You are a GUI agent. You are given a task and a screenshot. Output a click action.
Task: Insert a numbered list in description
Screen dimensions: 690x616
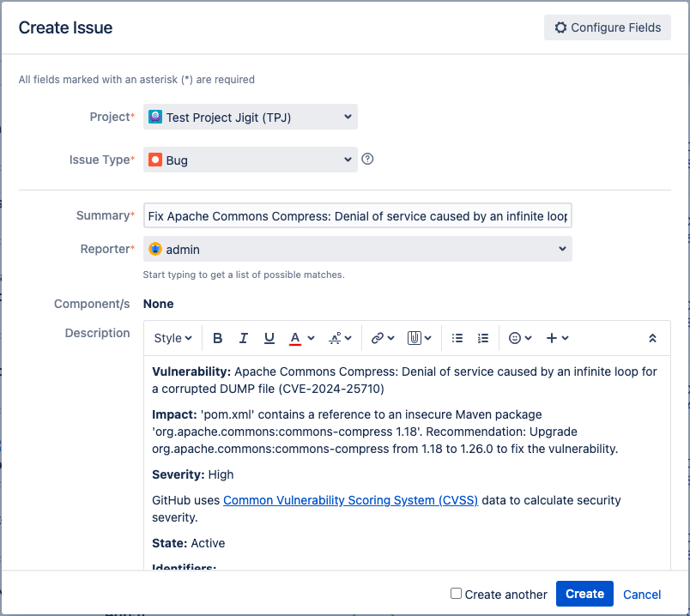[483, 338]
